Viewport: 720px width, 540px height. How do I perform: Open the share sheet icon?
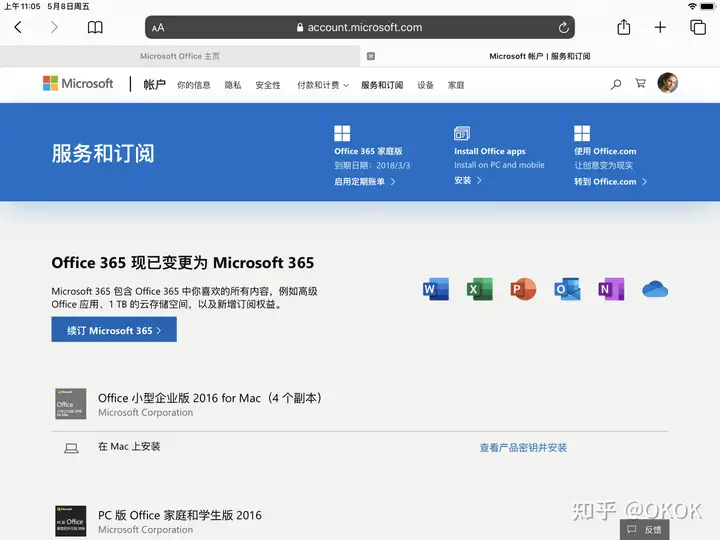pos(623,27)
